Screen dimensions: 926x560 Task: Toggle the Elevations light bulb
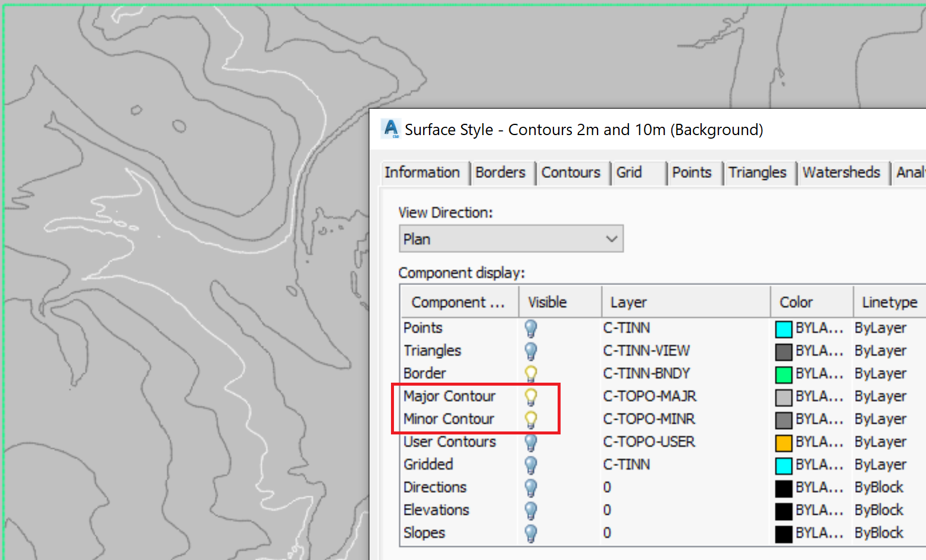[530, 510]
